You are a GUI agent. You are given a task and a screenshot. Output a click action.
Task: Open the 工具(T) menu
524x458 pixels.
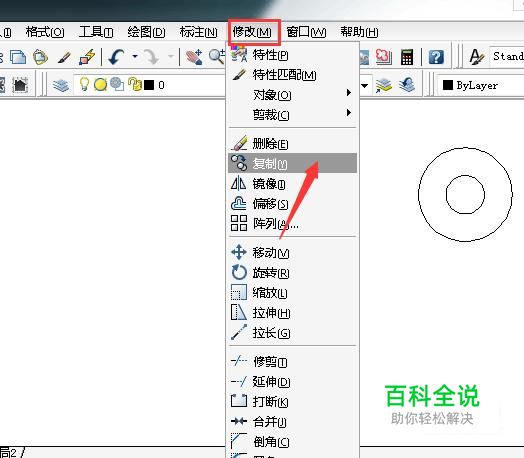click(x=96, y=32)
